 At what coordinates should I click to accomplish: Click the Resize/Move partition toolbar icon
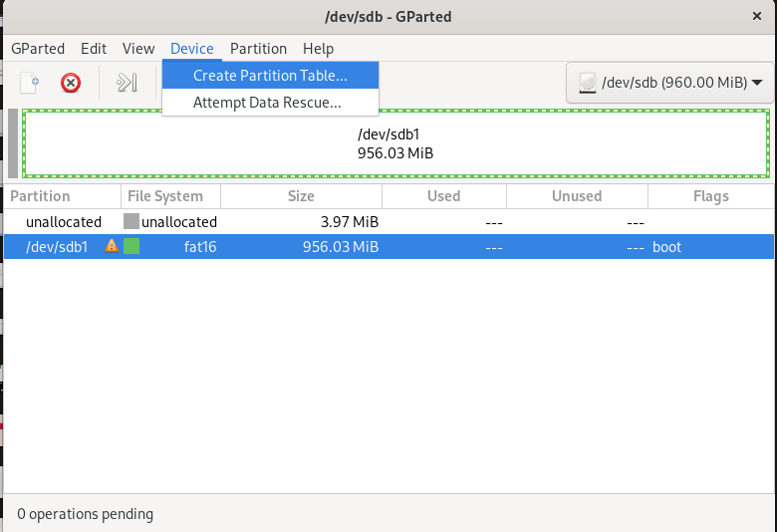click(x=127, y=83)
